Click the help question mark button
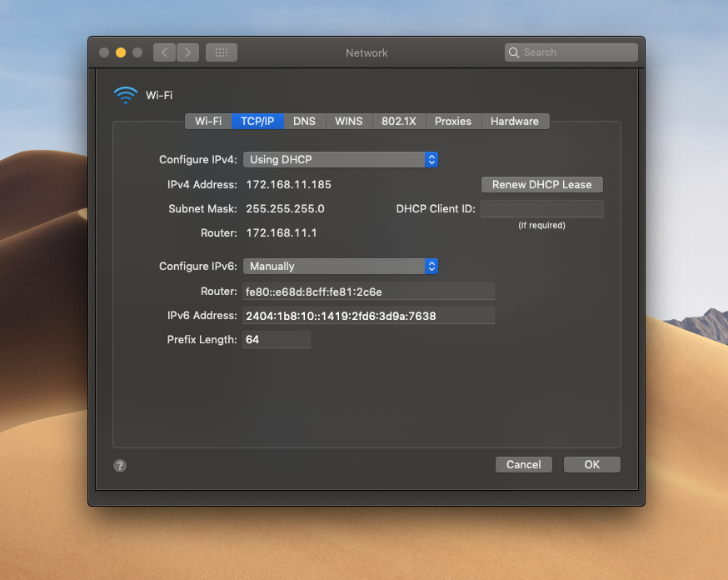Image resolution: width=728 pixels, height=580 pixels. (120, 466)
